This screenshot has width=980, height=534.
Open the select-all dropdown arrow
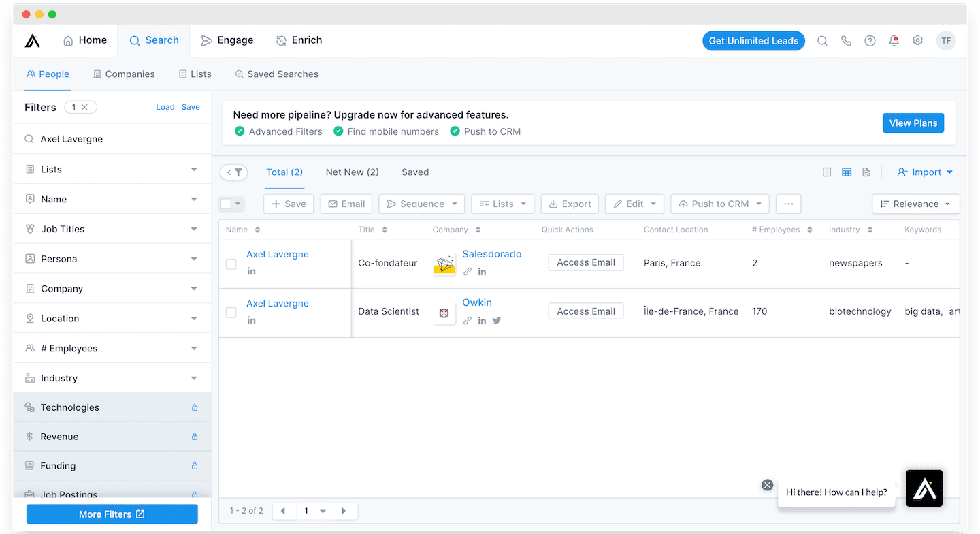click(238, 204)
